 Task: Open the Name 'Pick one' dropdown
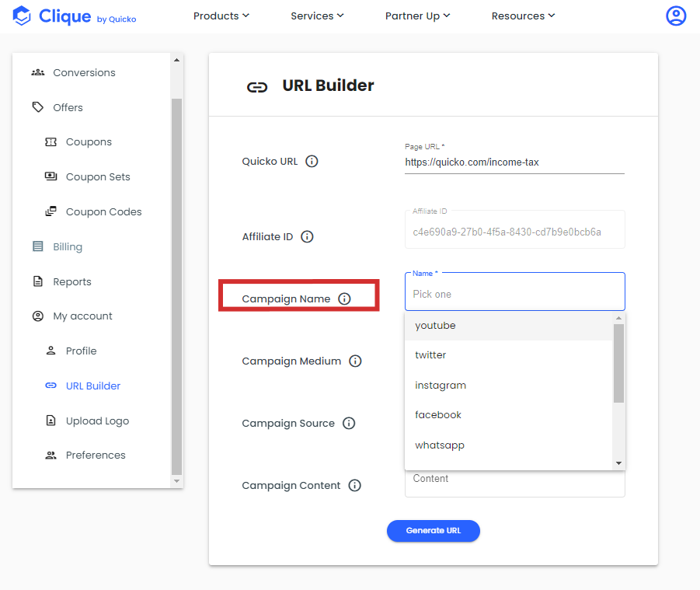pyautogui.click(x=515, y=292)
